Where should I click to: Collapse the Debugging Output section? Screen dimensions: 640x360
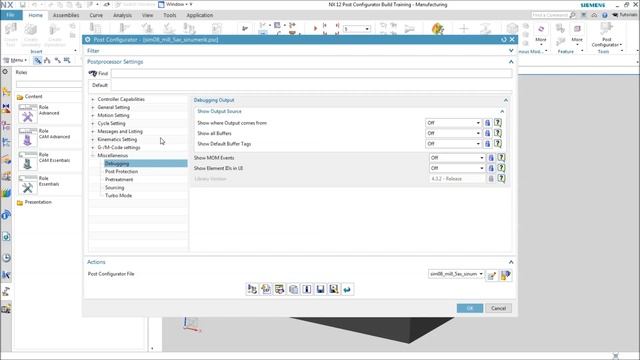point(506,100)
